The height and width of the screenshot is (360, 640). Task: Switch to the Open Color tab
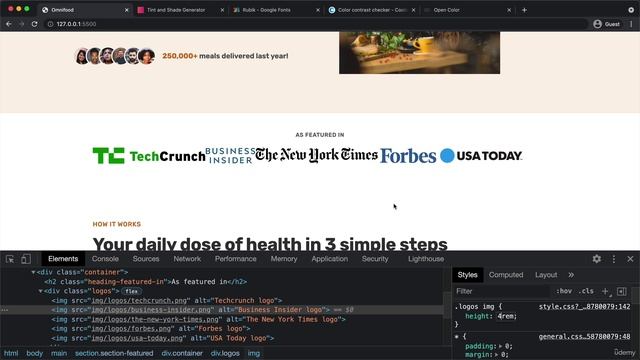click(446, 10)
